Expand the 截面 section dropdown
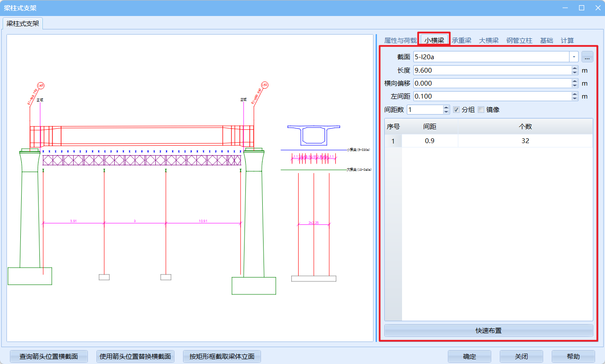605x364 pixels. (x=574, y=57)
